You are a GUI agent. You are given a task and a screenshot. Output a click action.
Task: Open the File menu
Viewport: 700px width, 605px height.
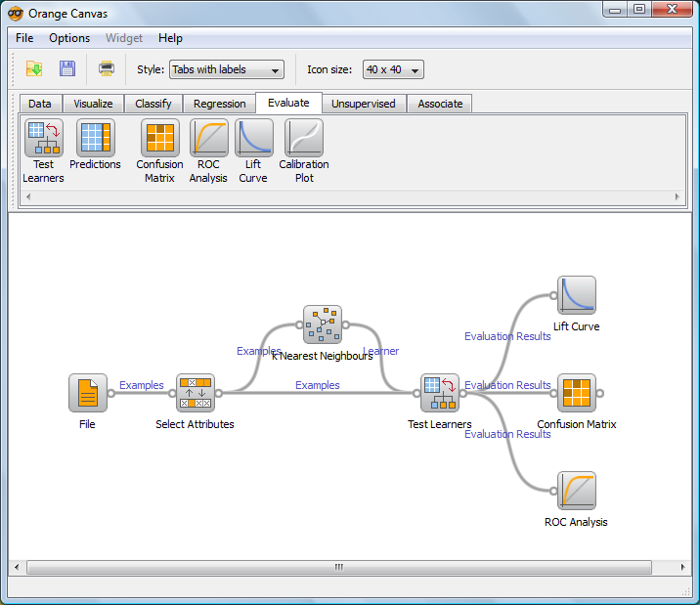point(24,38)
